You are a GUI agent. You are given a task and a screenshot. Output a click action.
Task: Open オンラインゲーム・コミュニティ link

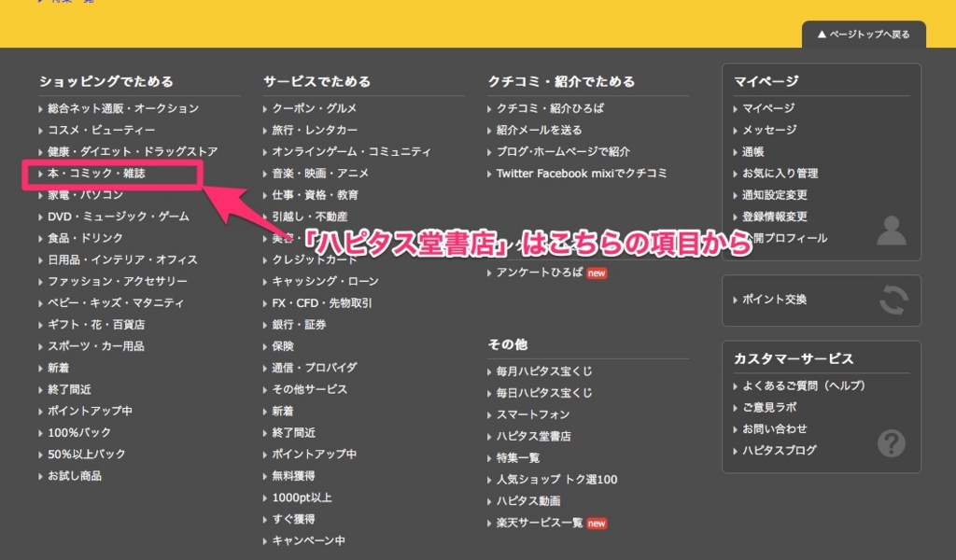pyautogui.click(x=351, y=151)
